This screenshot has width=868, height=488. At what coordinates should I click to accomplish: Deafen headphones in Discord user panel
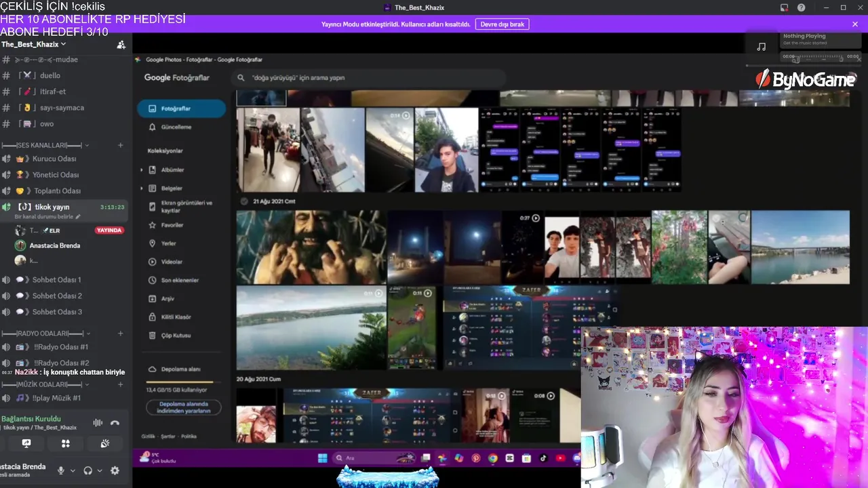(87, 470)
